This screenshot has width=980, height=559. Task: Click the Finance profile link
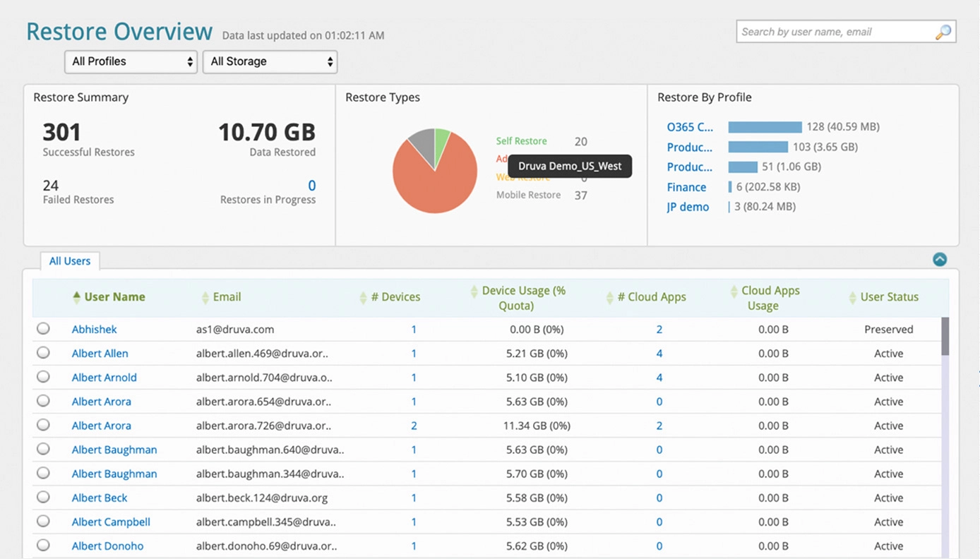coord(686,186)
